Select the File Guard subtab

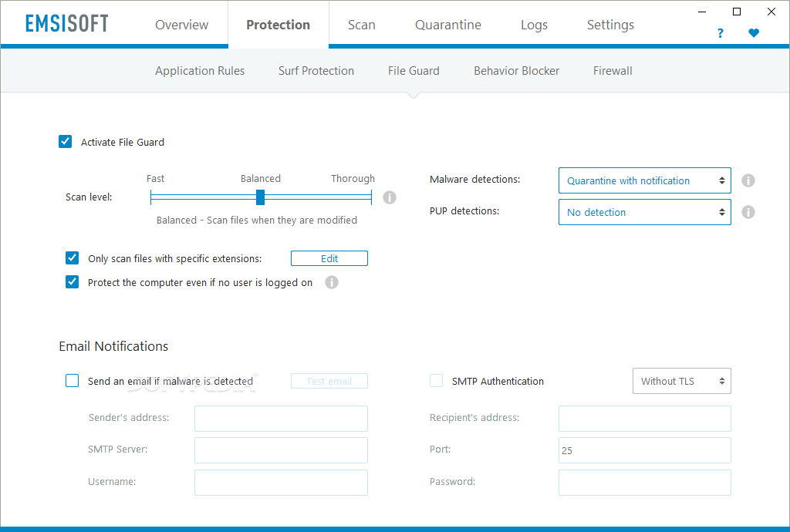click(x=414, y=71)
